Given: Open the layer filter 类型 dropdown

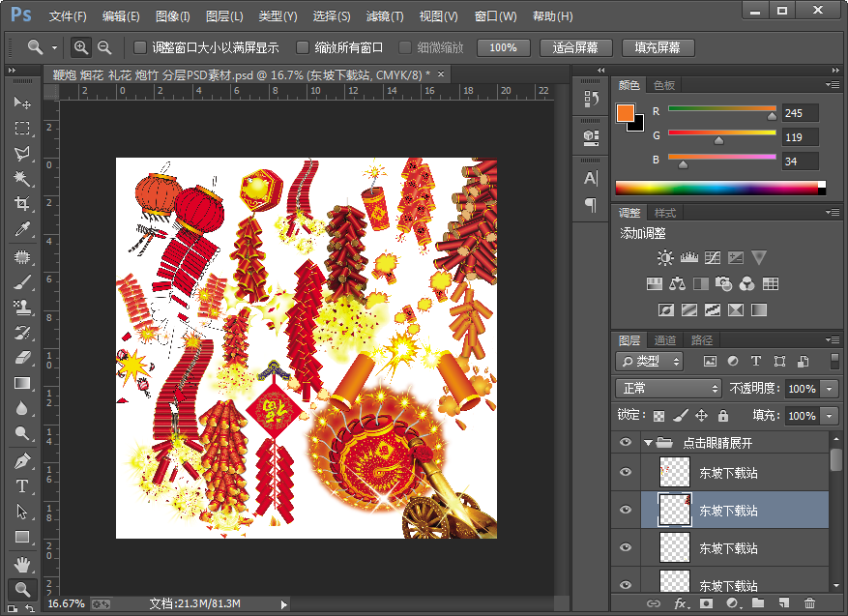Looking at the screenshot, I should point(649,361).
